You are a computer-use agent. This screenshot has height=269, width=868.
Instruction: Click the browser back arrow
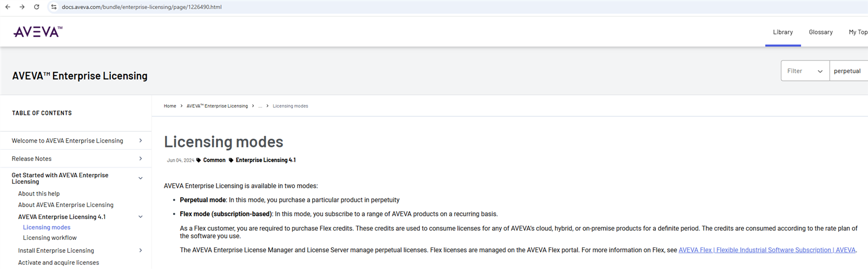point(8,7)
